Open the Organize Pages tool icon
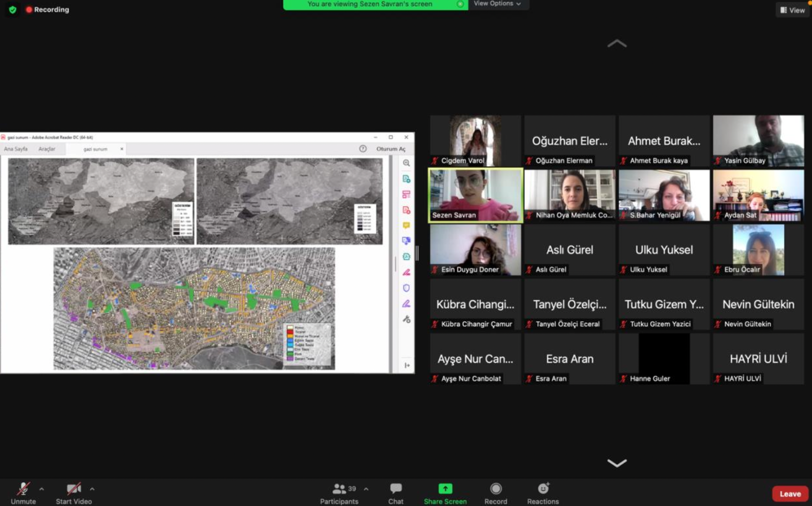The width and height of the screenshot is (812, 506). click(406, 194)
